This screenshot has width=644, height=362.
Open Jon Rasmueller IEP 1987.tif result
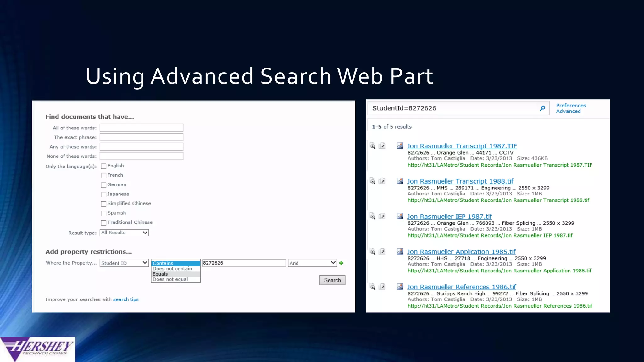point(449,217)
